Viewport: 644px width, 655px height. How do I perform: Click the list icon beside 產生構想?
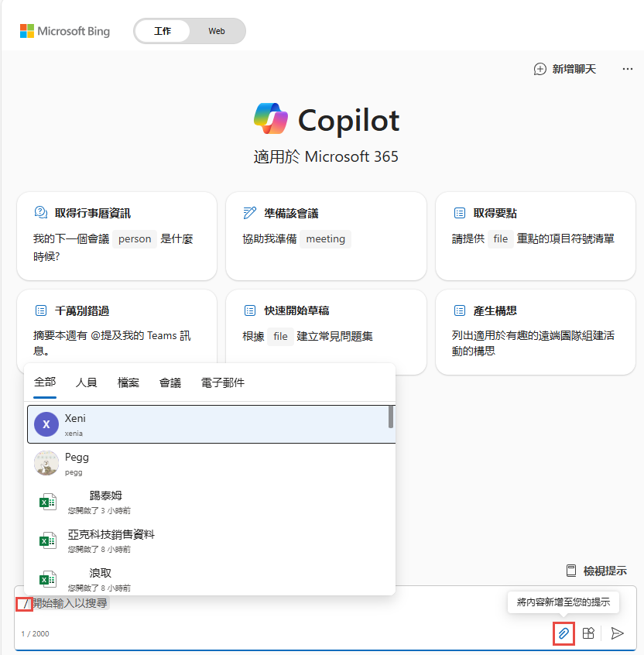[460, 310]
